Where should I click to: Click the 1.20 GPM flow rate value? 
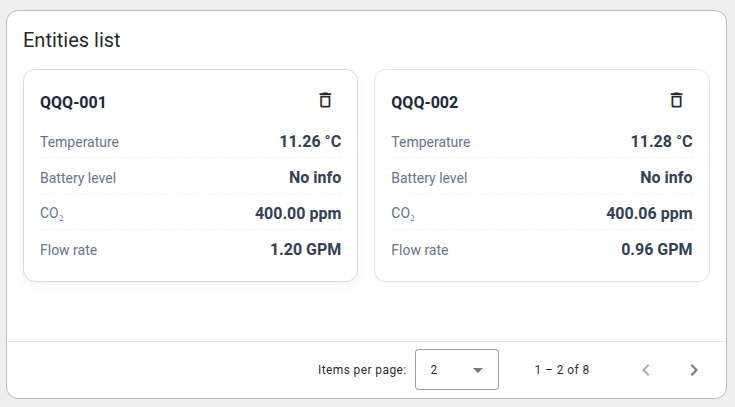pyautogui.click(x=306, y=249)
